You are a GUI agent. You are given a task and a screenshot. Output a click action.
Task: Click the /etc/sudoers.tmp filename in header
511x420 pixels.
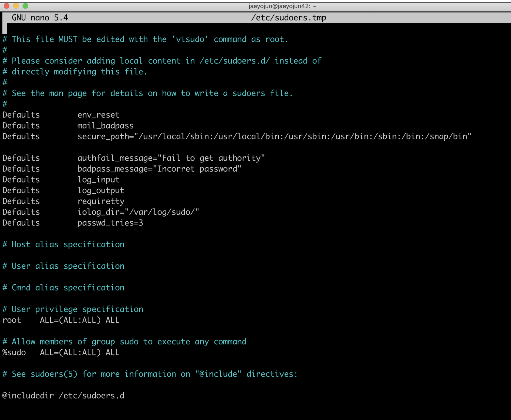coord(288,18)
